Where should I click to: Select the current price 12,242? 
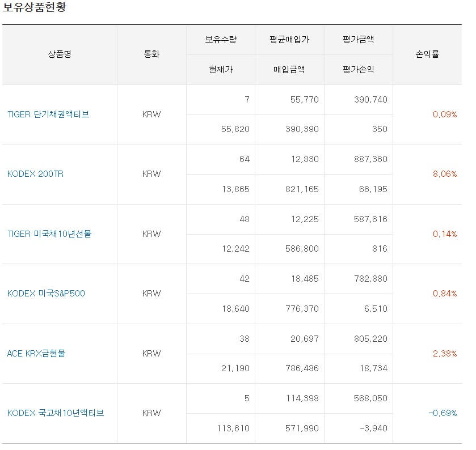235,249
